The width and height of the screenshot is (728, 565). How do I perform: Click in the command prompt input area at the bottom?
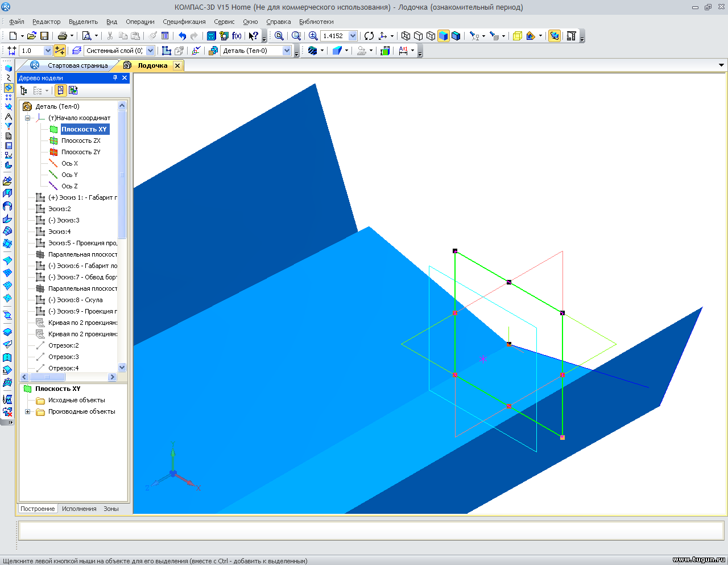point(371,530)
